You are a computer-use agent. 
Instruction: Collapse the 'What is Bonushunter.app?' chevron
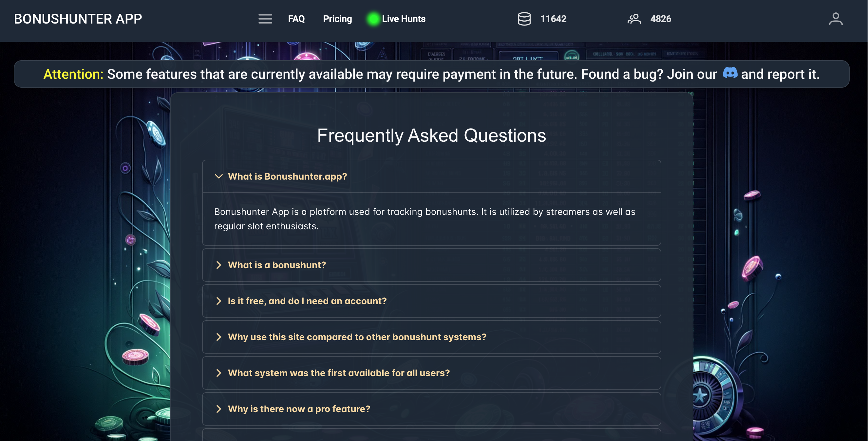219,176
